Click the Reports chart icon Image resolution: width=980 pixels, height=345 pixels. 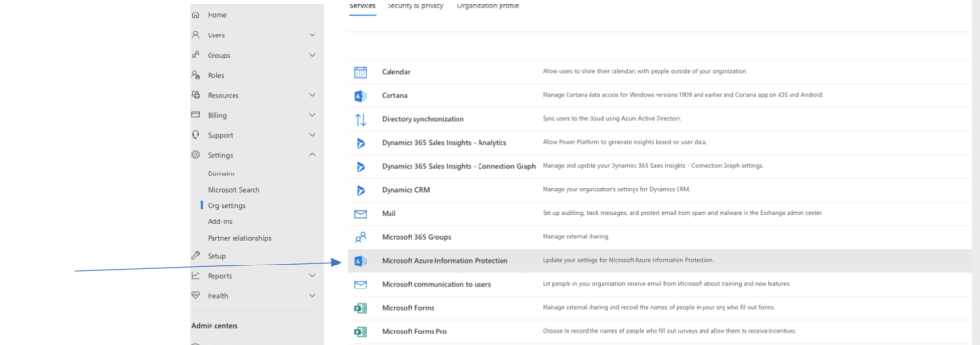pyautogui.click(x=196, y=275)
